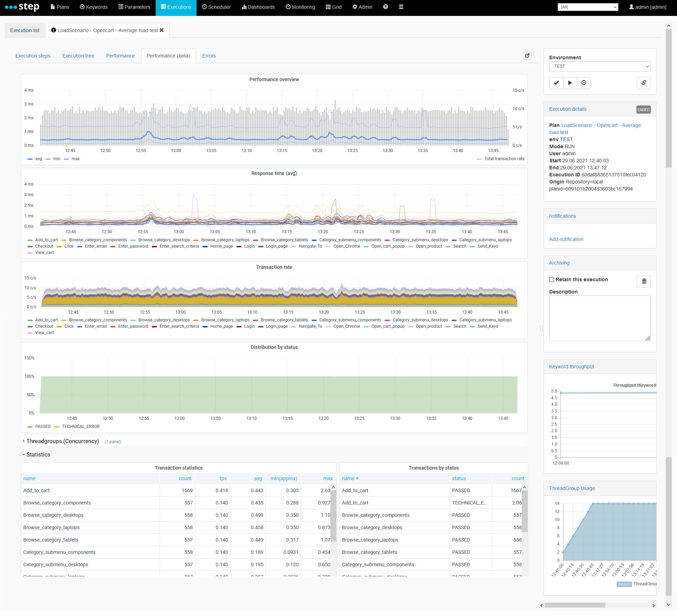
Task: Click the open-in-new-window icon on Performance tab
Action: pyautogui.click(x=527, y=55)
